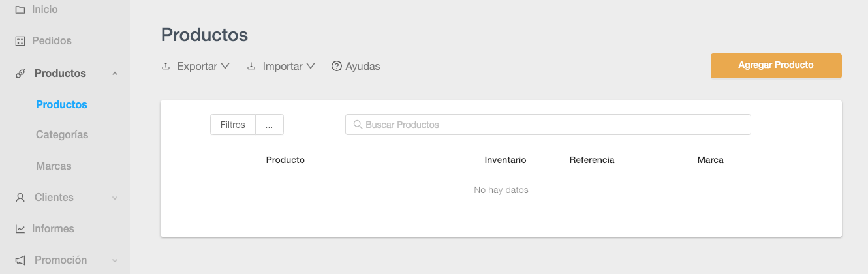
Task: Click the Exportar upload icon
Action: (166, 66)
